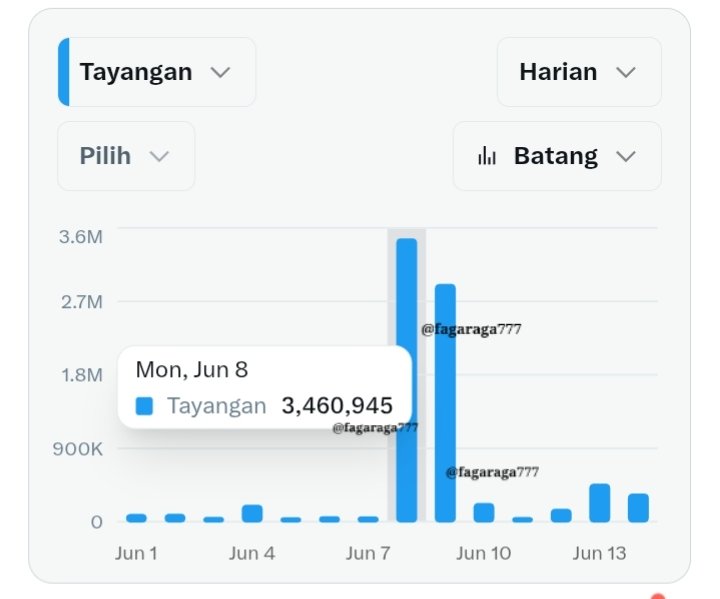The width and height of the screenshot is (720, 599).
Task: Select the Jun 14 bar in chart
Action: [x=638, y=508]
